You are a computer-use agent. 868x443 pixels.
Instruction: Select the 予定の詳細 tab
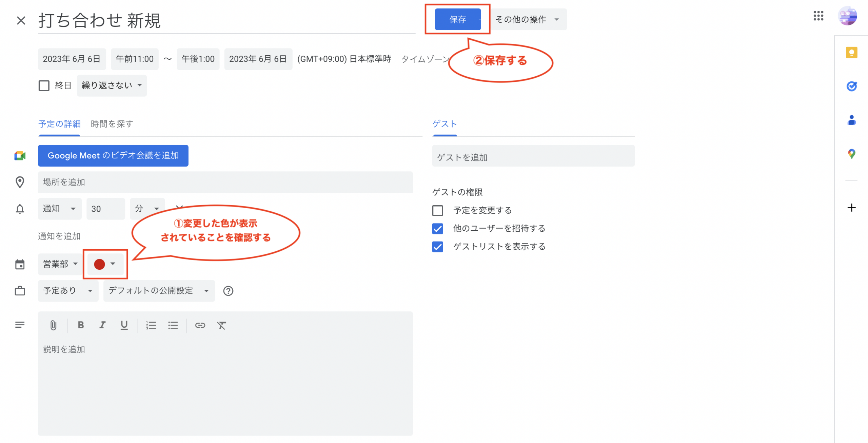(x=59, y=124)
